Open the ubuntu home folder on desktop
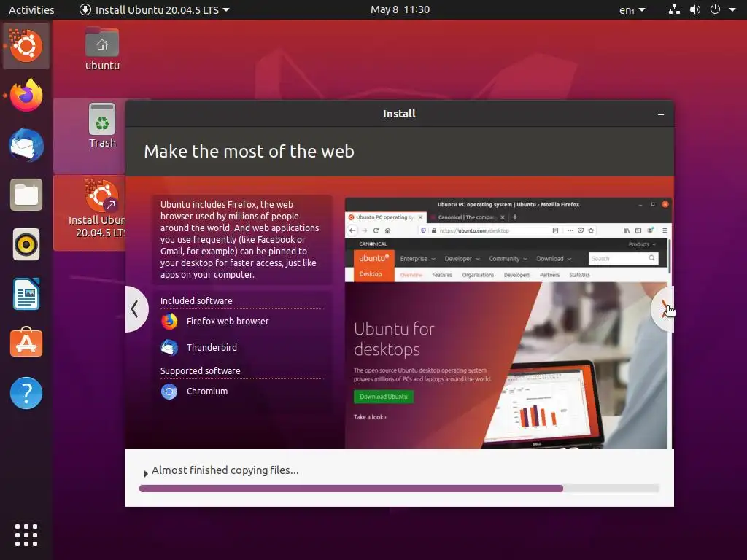 pyautogui.click(x=102, y=50)
